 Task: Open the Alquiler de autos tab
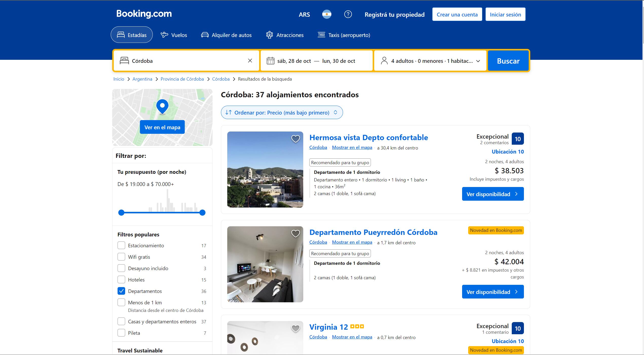pos(226,35)
